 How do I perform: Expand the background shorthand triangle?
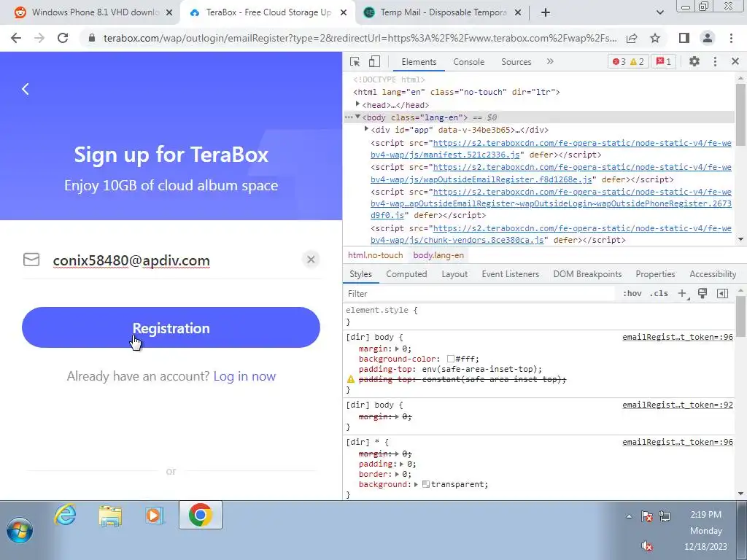coord(416,484)
